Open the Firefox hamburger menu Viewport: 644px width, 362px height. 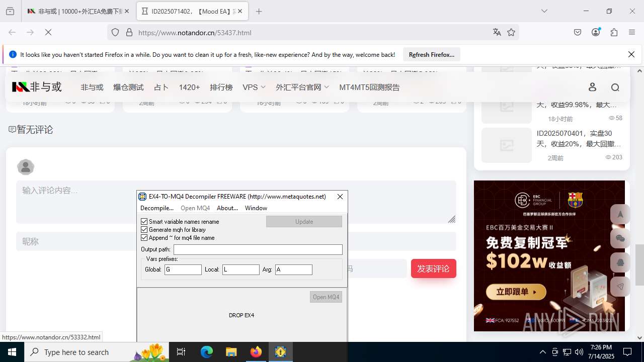[x=632, y=32]
